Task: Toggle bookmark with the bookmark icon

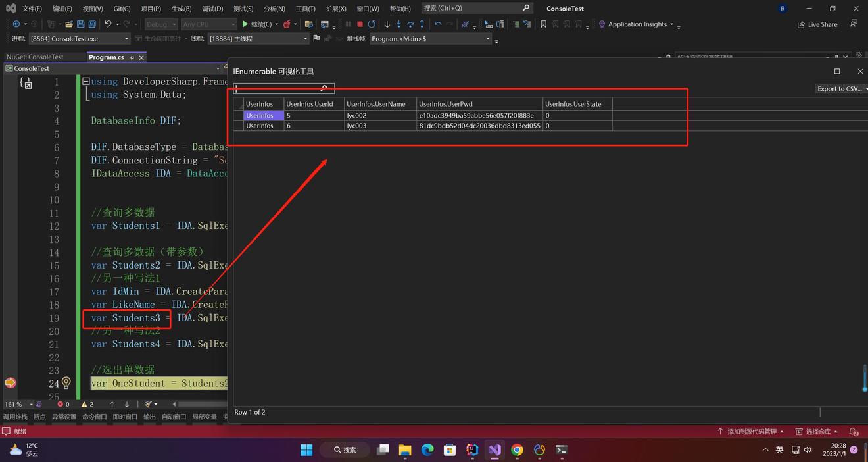Action: pos(543,24)
